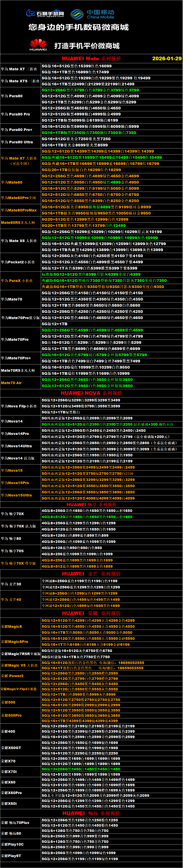Screen dimensions: 183x868
Task: Click the 华为 Mate XT 三折叠 row label
Action: (x=19, y=69)
